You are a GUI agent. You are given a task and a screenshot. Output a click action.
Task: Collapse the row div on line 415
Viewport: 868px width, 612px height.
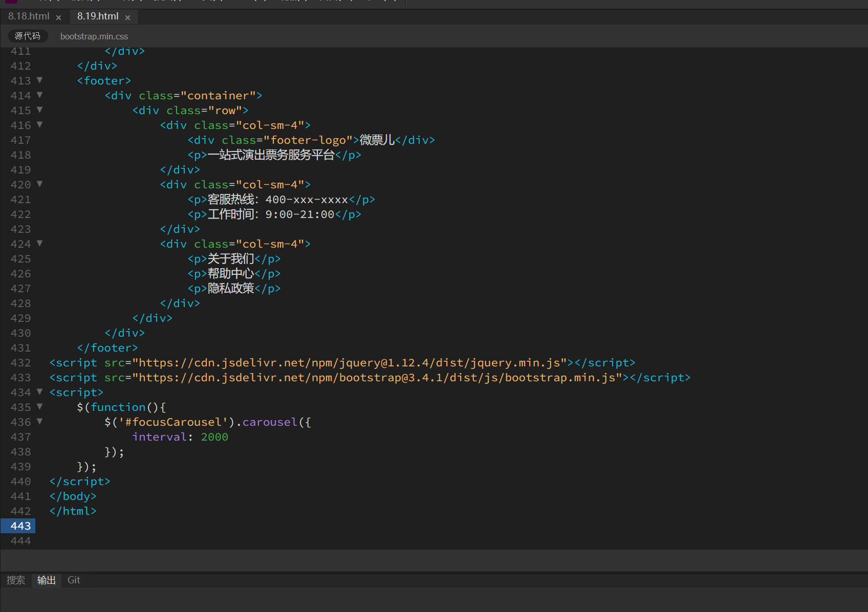39,110
